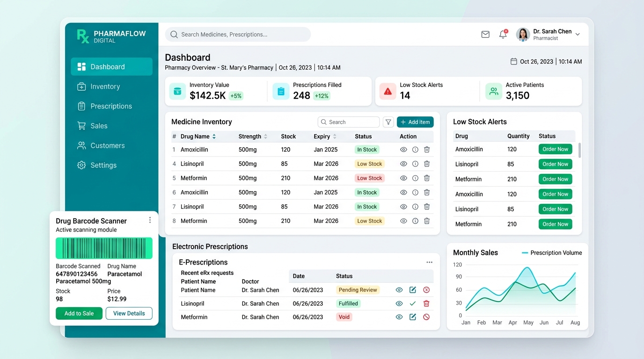Screen dimensions: 644x359
Task: Click the Pending Review status badge
Action: click(358, 290)
